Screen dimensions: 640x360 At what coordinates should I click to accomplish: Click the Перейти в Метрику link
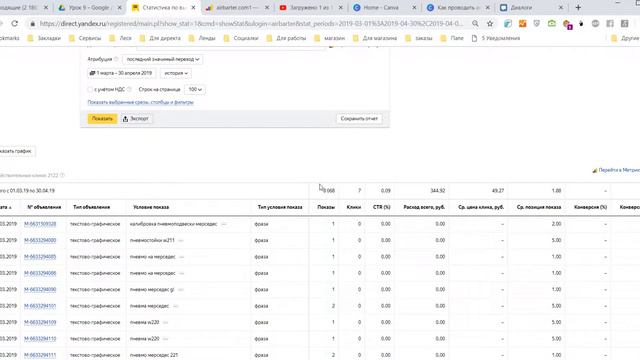616,170
